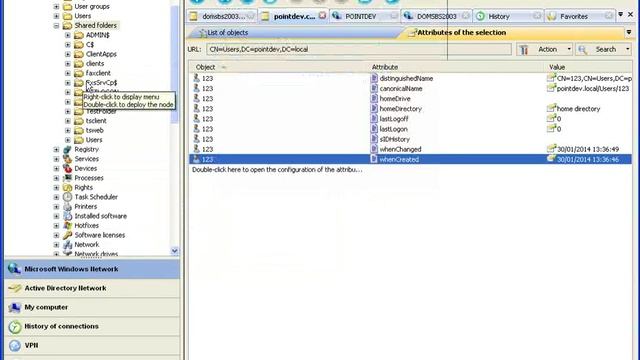640x360 pixels.
Task: Click the C$ shared folder icon
Action: click(x=79, y=44)
